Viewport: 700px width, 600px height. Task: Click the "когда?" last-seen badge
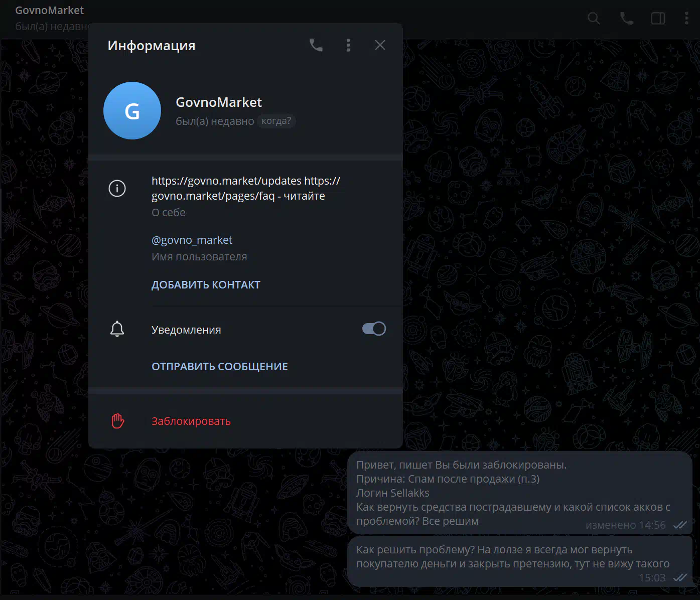click(x=276, y=121)
